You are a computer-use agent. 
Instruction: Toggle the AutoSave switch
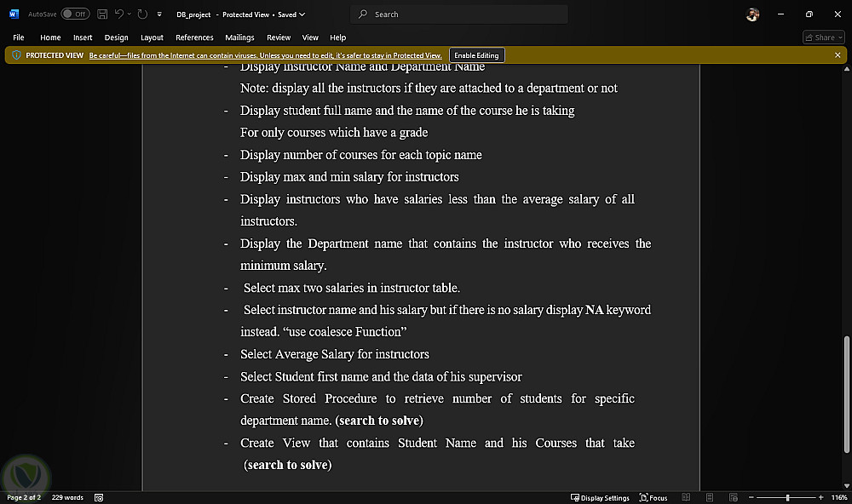(x=75, y=14)
